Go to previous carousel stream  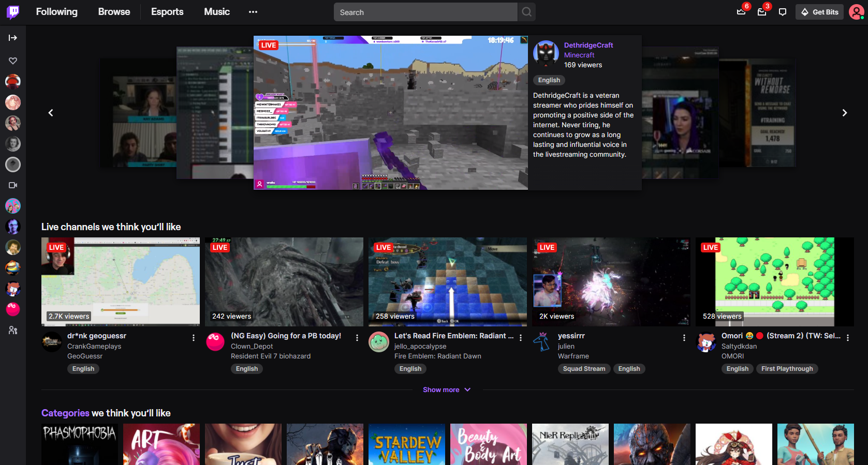pyautogui.click(x=51, y=113)
